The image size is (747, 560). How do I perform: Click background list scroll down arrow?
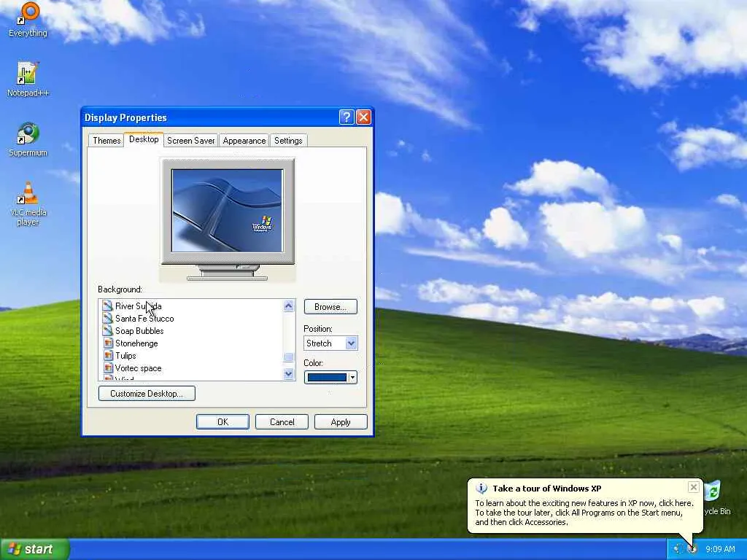[288, 374]
